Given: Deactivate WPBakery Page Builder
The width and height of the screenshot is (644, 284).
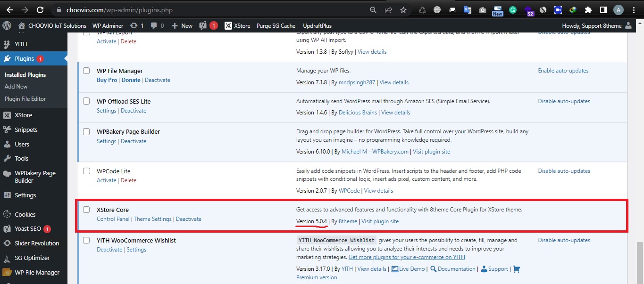Looking at the screenshot, I should [x=134, y=141].
